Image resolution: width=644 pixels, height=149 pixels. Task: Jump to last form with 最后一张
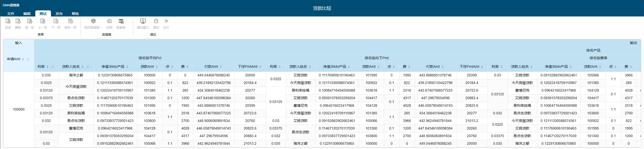click(70, 21)
